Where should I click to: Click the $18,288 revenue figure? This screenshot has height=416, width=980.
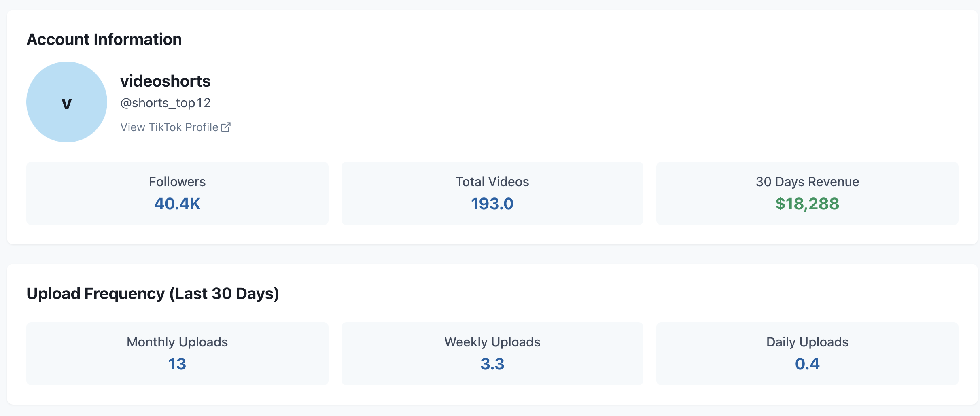807,204
